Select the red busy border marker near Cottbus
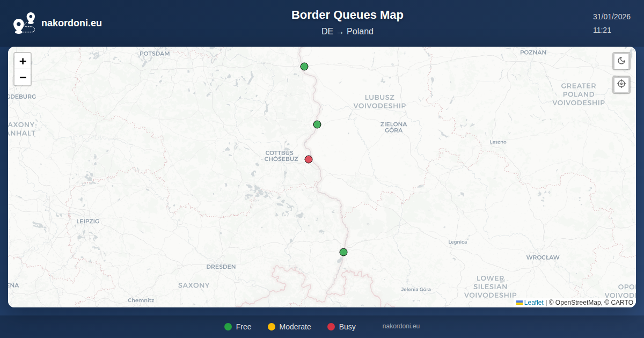Screen dimensions: 644x338 (309, 159)
